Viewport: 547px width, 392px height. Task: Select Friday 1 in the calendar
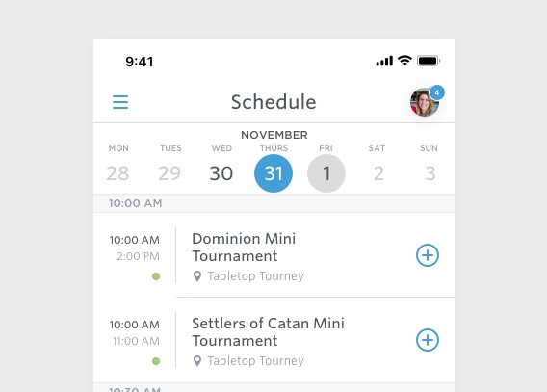click(x=326, y=173)
